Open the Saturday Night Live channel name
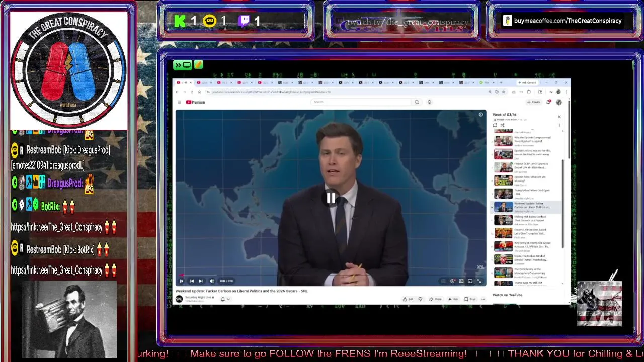The height and width of the screenshot is (362, 644). (199, 297)
